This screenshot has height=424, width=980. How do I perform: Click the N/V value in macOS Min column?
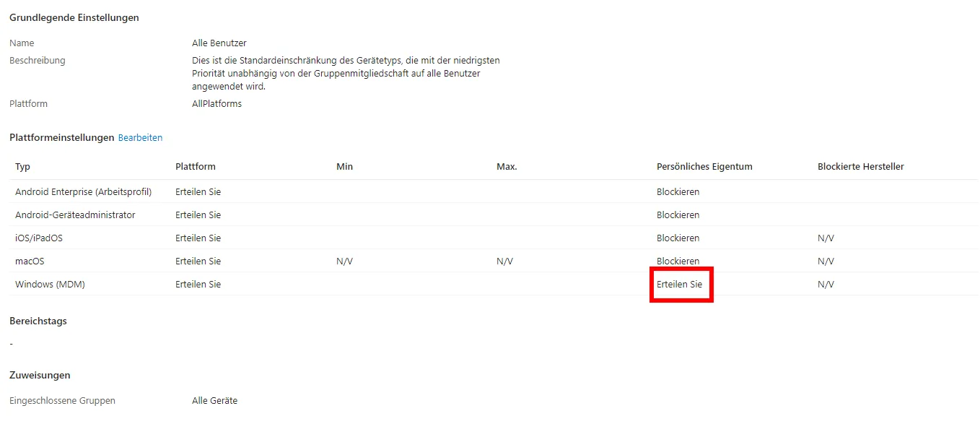coord(344,261)
